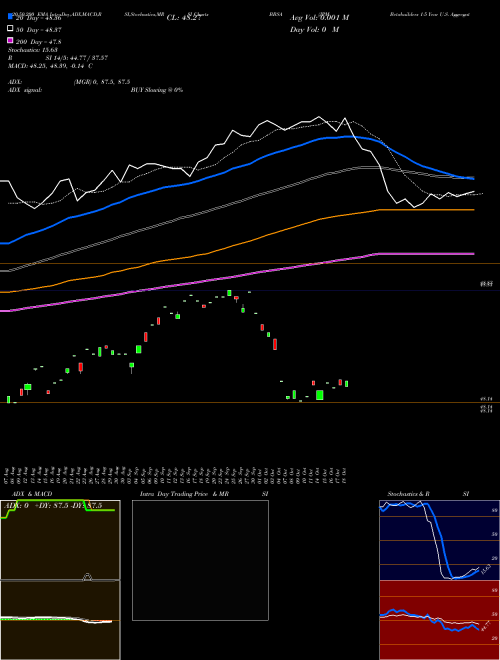Click the magenta 200 Day legend swatch
This screenshot has height=660, width=500.
coord(11,40)
